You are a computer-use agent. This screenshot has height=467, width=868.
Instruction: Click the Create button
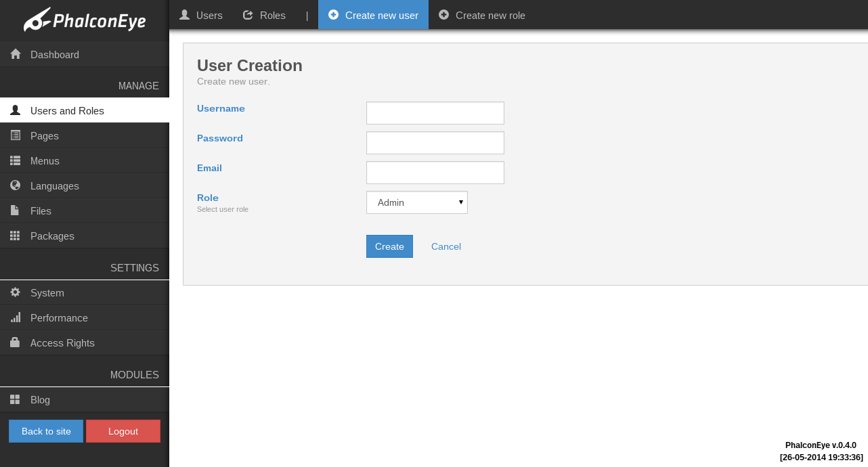point(389,246)
